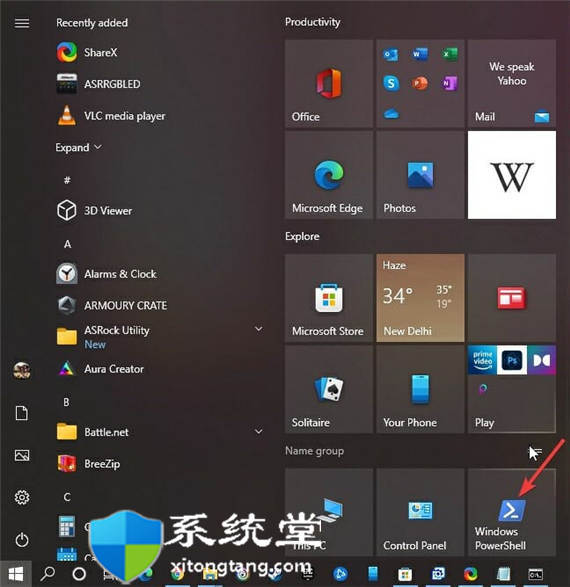Click the A letter header
This screenshot has width=570, height=587.
tap(67, 244)
